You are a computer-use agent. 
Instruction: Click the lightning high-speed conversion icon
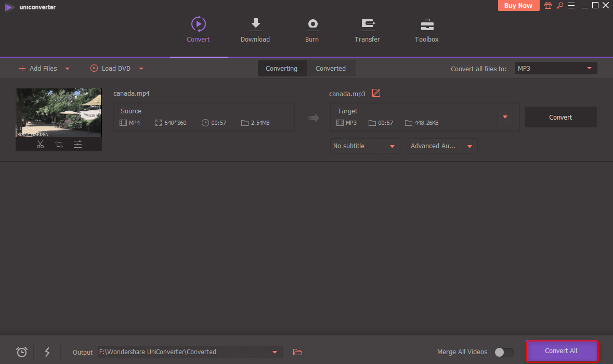pos(47,352)
